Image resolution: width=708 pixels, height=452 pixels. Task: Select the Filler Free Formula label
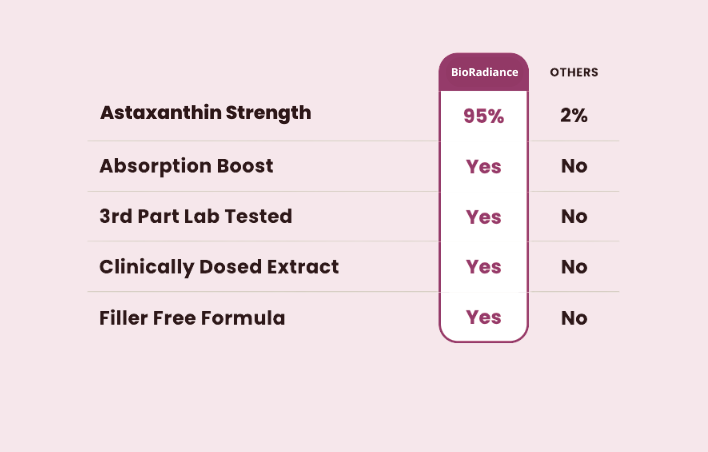click(192, 319)
